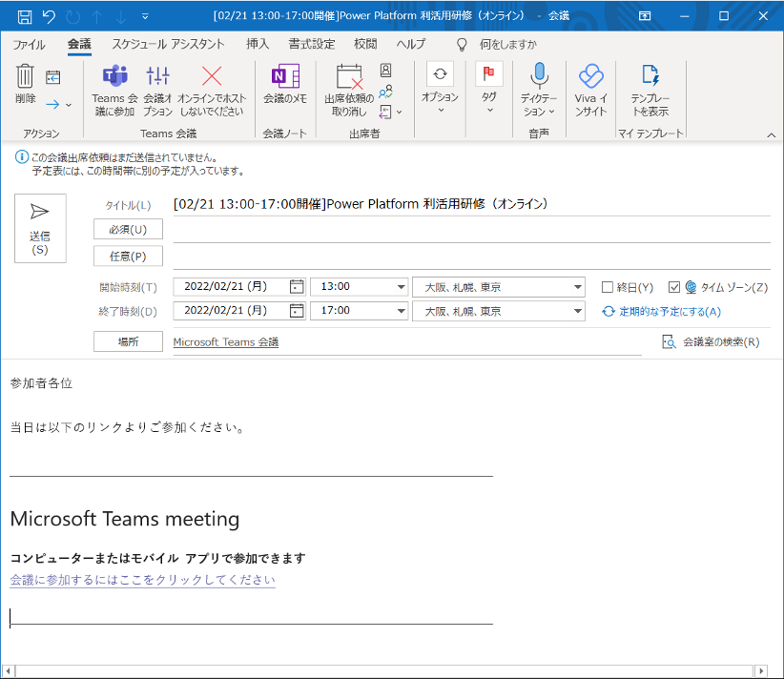Image resolution: width=784 pixels, height=679 pixels.
Task: Toggle the タイム ゾーン(Z) checkbox
Action: [674, 287]
